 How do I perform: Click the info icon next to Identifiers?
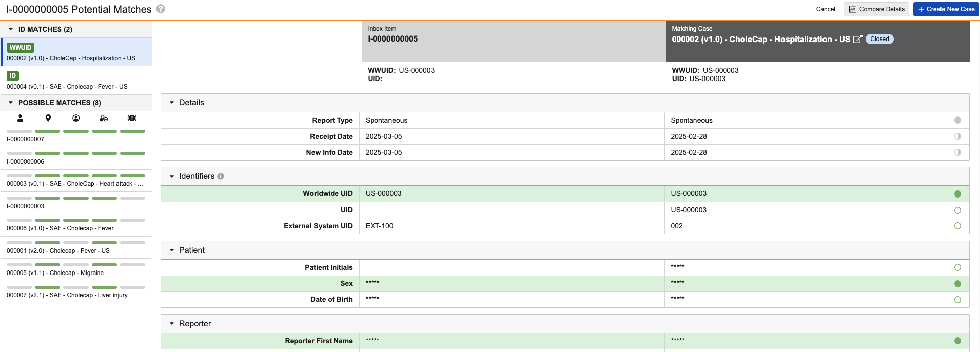click(x=221, y=176)
